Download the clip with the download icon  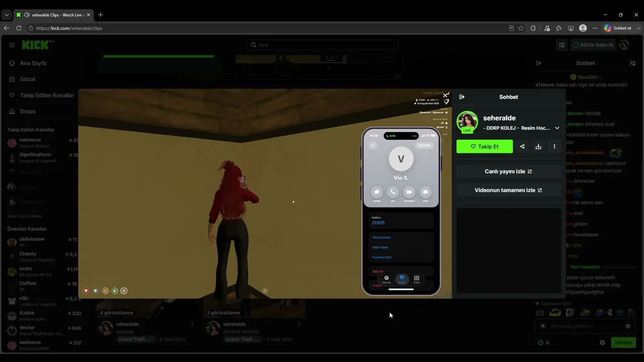tap(538, 146)
